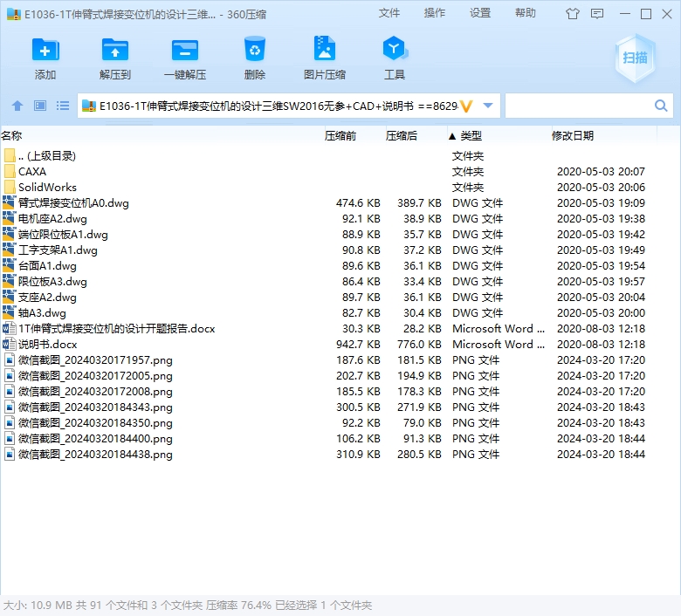681x616 pixels.
Task: Click the 2020-05-03 20:07 date cell
Action: click(x=601, y=172)
